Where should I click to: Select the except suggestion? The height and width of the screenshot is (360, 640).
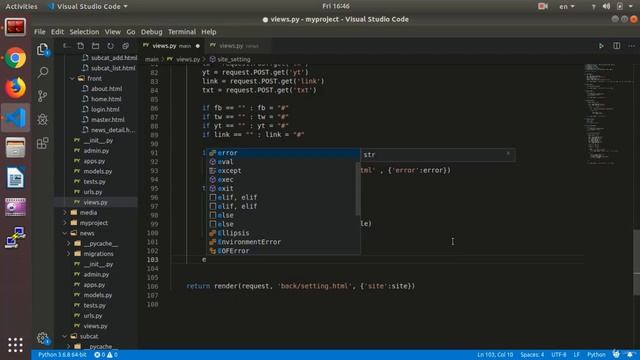283,171
